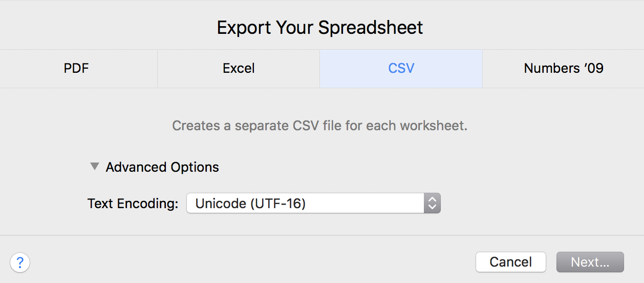This screenshot has width=644, height=283.
Task: Click the help question mark button
Action: pyautogui.click(x=20, y=262)
